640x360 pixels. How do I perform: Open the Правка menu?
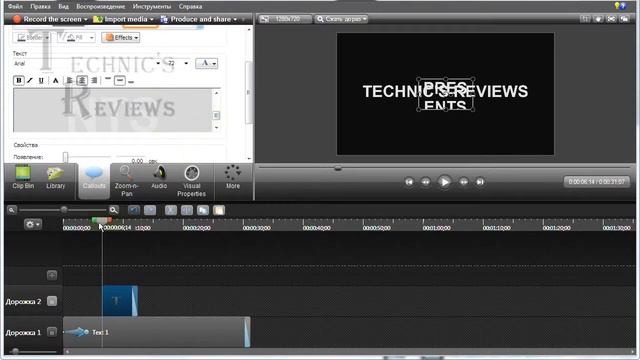tap(40, 7)
